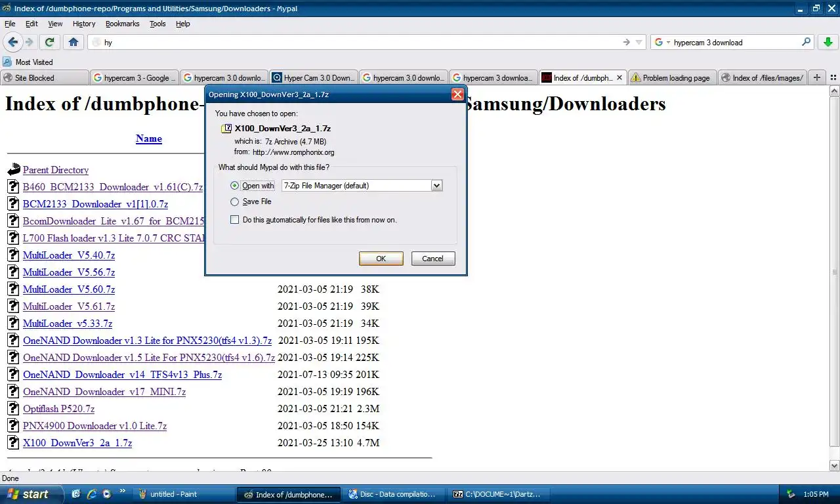Switch to the Site Blocked tab

(44, 77)
